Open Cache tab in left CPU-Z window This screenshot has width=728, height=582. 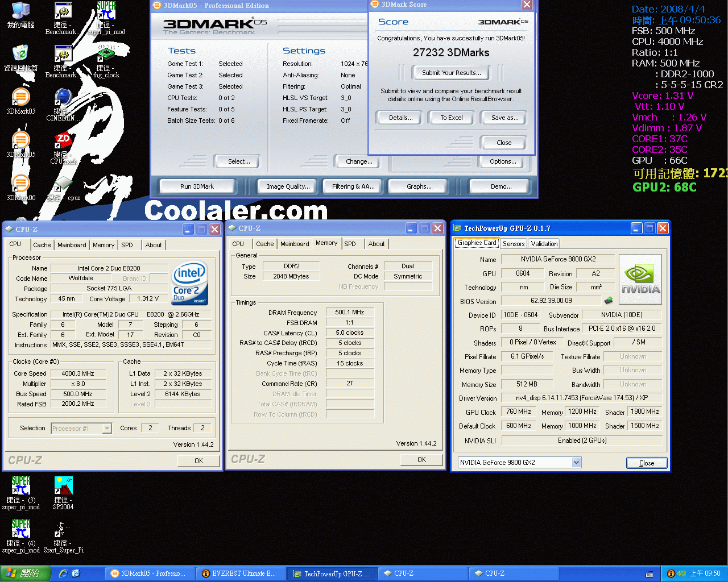pos(42,245)
